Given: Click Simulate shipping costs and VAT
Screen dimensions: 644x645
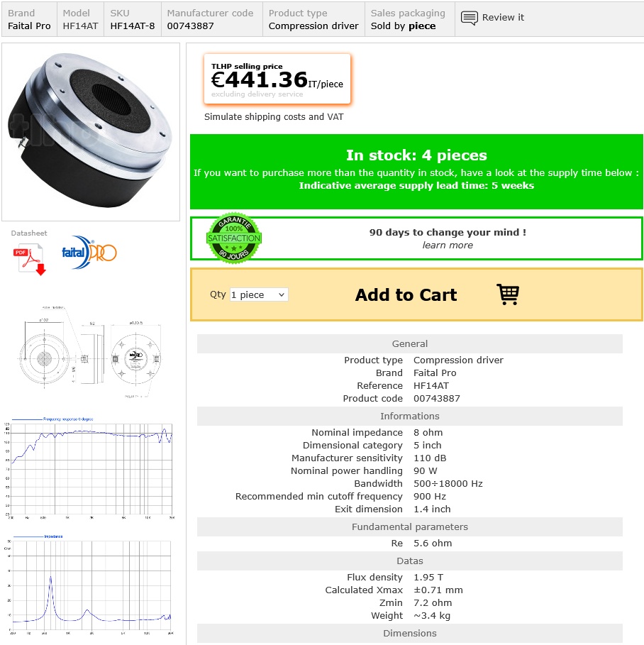Looking at the screenshot, I should [274, 117].
